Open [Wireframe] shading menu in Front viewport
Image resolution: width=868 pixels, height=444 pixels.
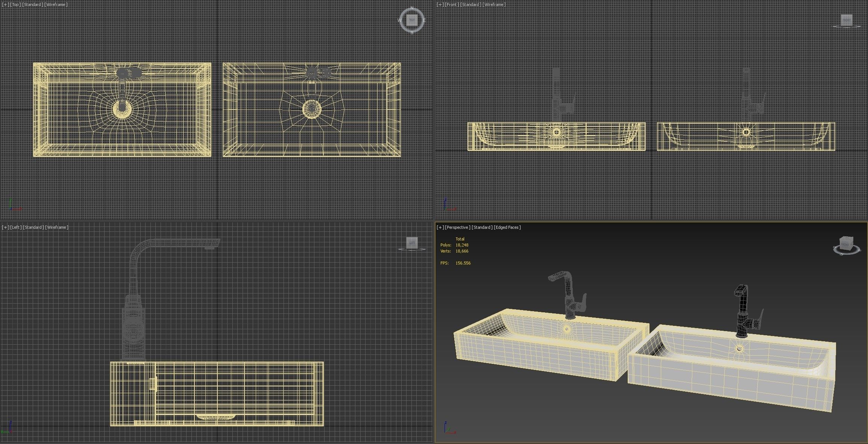[x=494, y=5]
